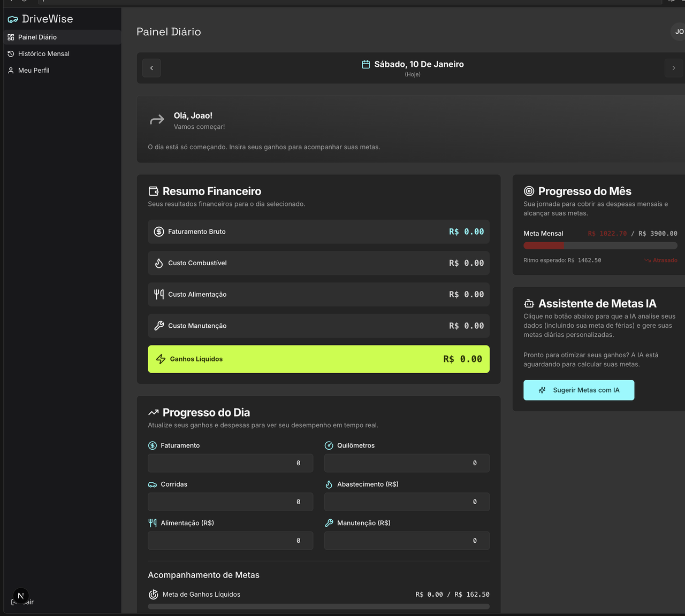
Task: Click the Faturamento Bruto R$ 0.00 value
Action: coord(466,232)
